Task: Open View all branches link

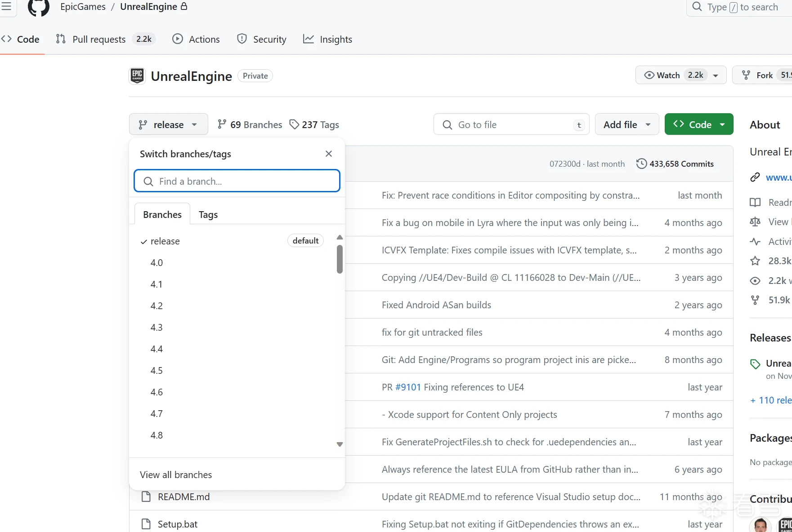Action: tap(176, 474)
